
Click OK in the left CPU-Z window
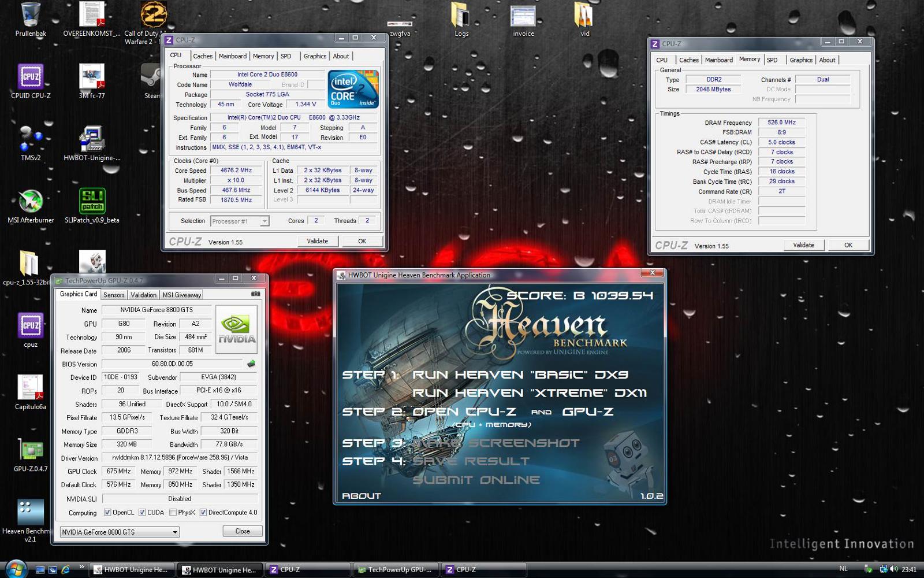pos(362,241)
